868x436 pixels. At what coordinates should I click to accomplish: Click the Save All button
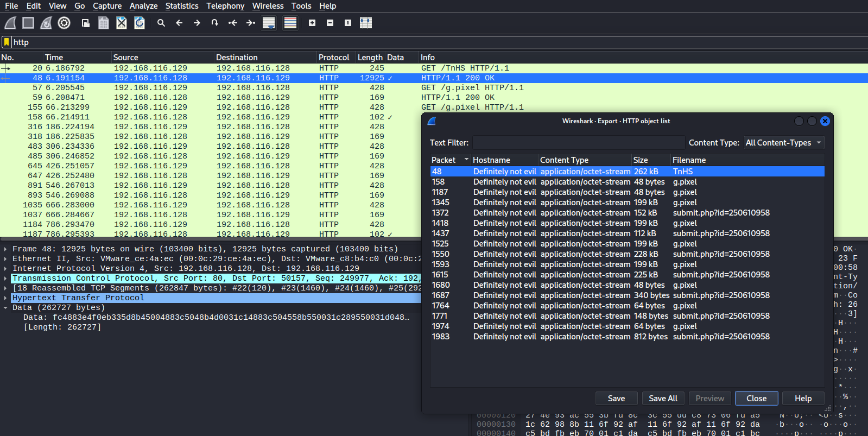click(663, 399)
